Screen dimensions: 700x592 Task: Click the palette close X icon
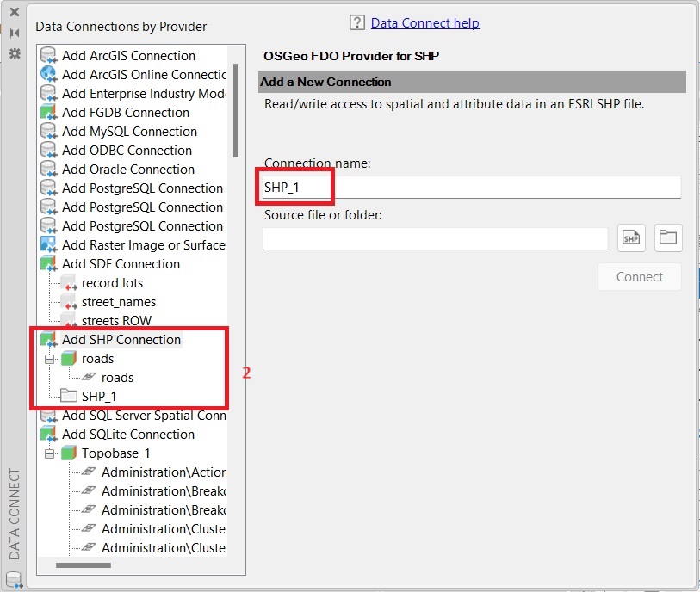click(14, 12)
